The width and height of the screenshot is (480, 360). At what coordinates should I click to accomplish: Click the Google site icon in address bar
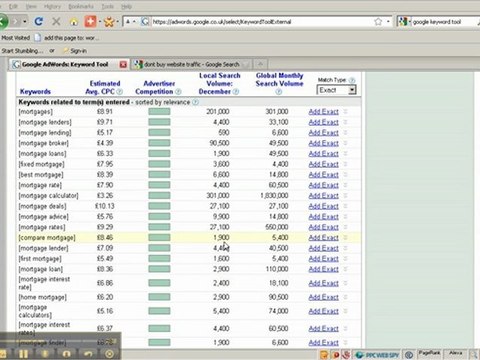[145, 22]
